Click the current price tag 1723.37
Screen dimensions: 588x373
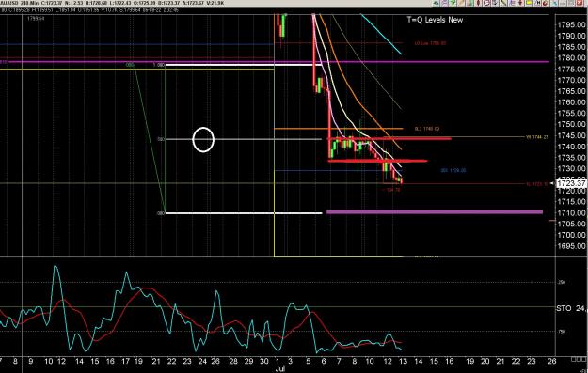(x=571, y=183)
